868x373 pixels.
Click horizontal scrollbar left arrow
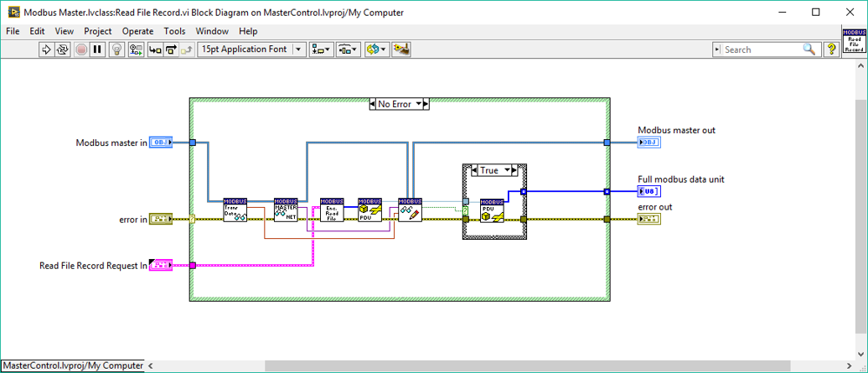point(150,365)
